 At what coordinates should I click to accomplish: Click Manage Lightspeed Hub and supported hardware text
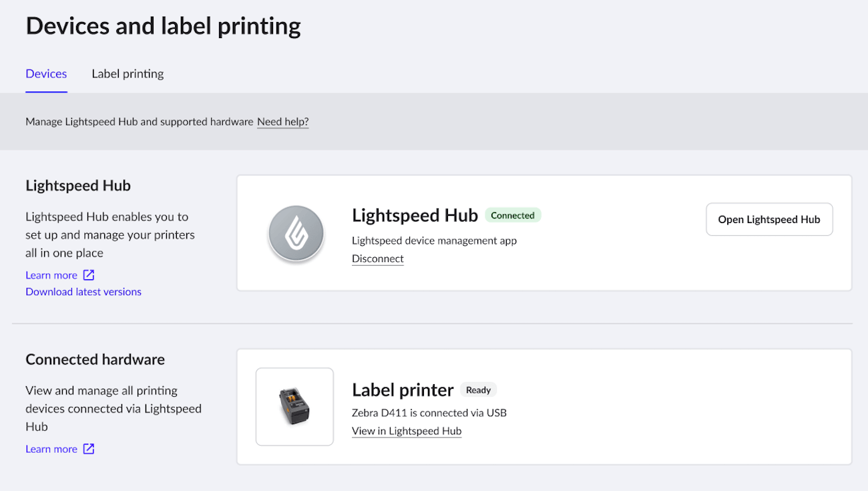(140, 122)
